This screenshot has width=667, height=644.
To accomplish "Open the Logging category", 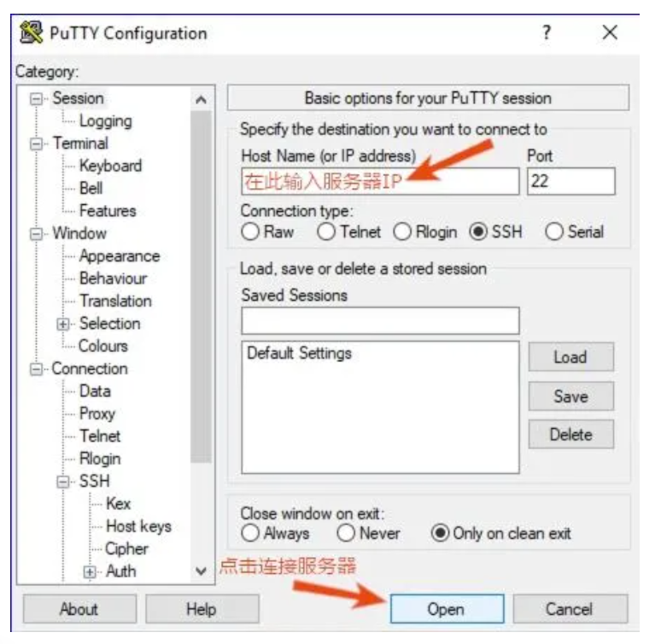I will pos(106,121).
